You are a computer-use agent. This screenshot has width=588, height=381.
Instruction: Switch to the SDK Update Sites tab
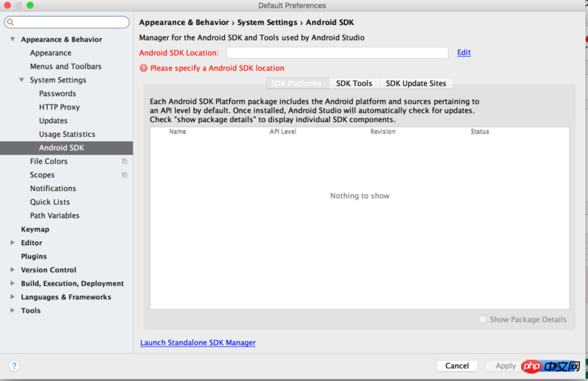(x=416, y=83)
